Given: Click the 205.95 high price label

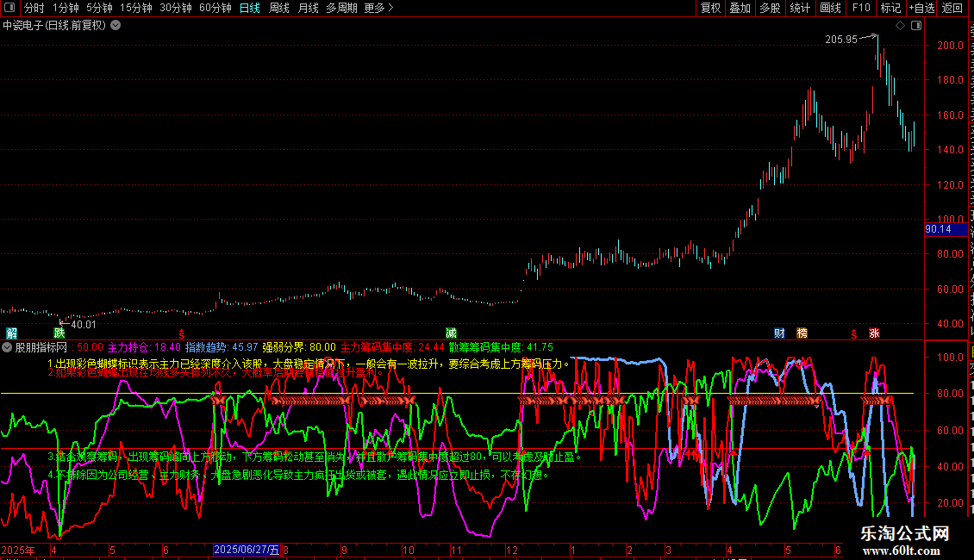Looking at the screenshot, I should [841, 40].
